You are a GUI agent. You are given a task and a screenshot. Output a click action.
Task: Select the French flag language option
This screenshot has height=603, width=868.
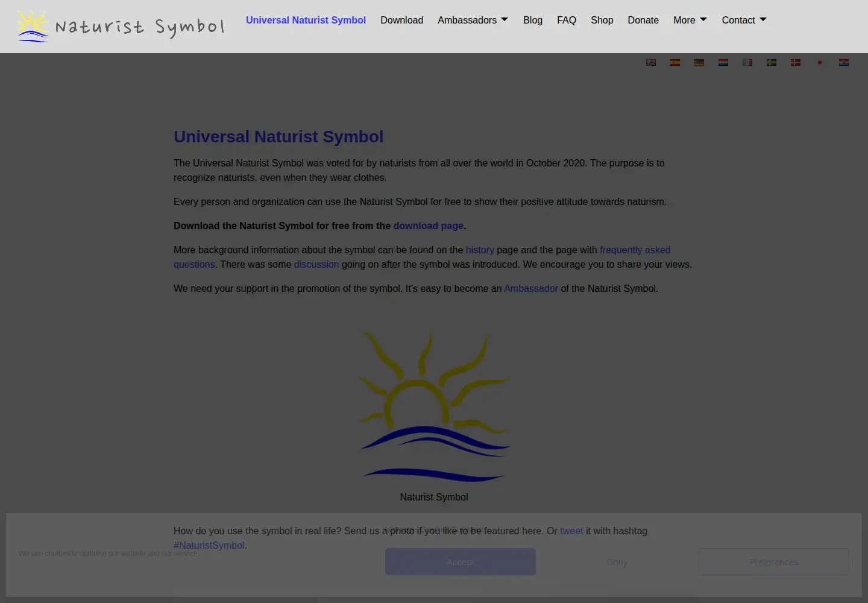[747, 62]
